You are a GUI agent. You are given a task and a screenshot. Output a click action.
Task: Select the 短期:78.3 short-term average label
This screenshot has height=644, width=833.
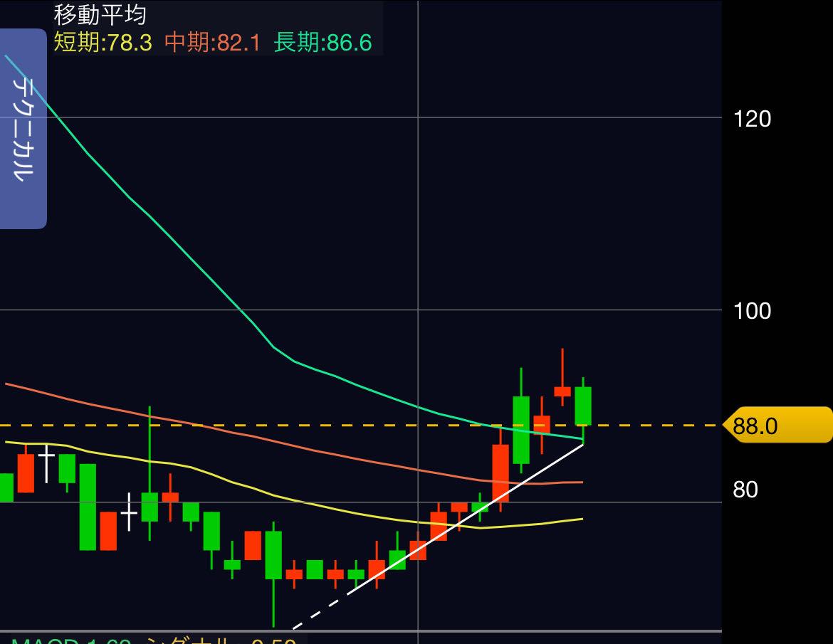pyautogui.click(x=103, y=43)
